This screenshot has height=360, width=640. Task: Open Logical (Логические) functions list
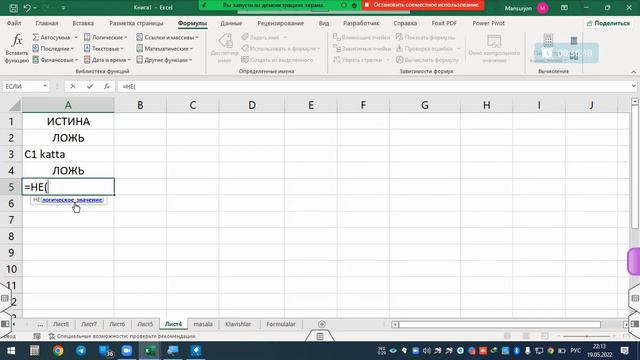(105, 37)
